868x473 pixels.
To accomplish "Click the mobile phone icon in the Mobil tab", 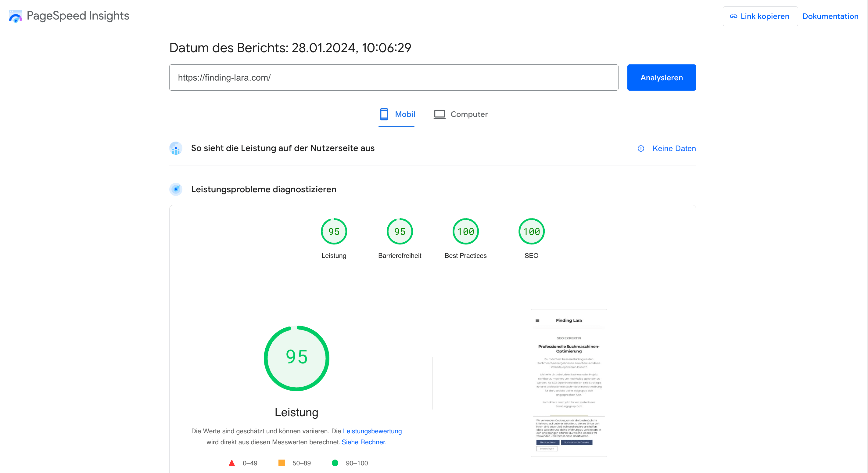I will [x=384, y=114].
